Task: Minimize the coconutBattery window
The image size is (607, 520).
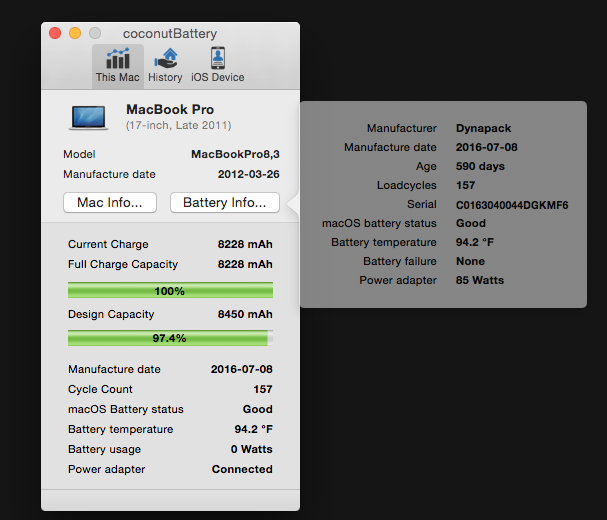Action: pos(75,33)
